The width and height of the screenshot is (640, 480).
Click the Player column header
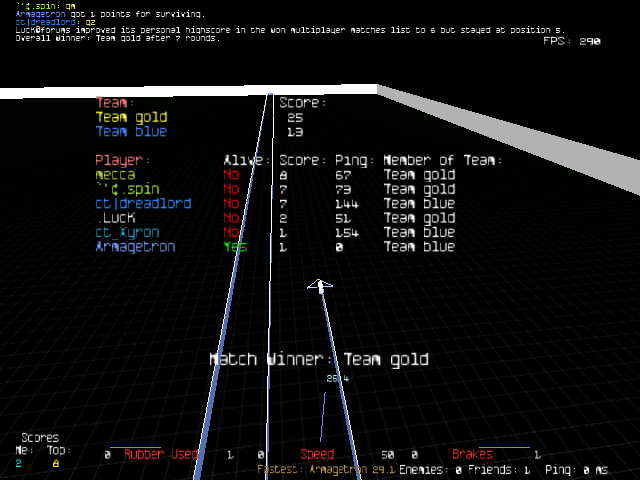click(x=122, y=160)
